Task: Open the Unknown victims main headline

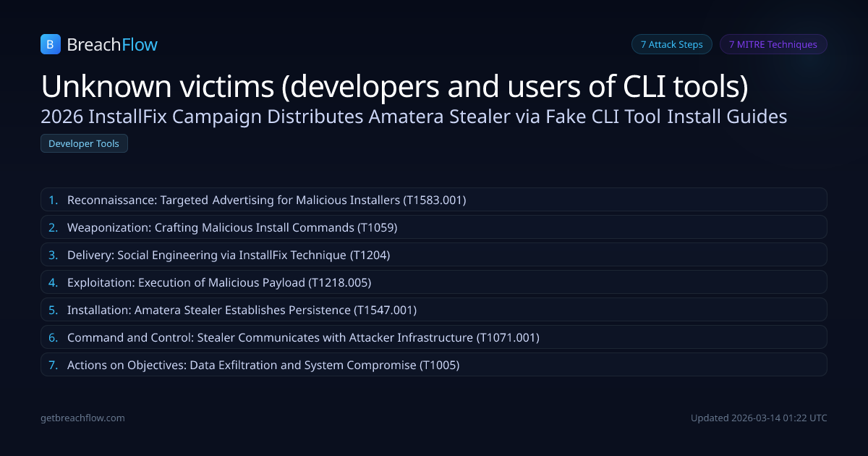Action: click(x=394, y=87)
